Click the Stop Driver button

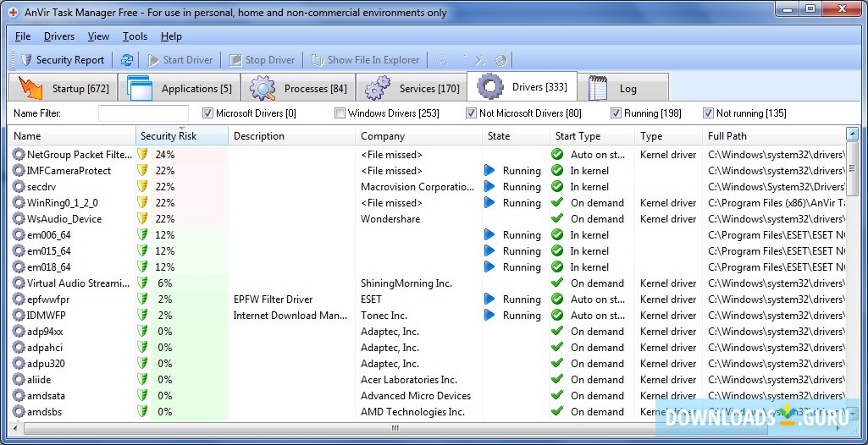263,60
